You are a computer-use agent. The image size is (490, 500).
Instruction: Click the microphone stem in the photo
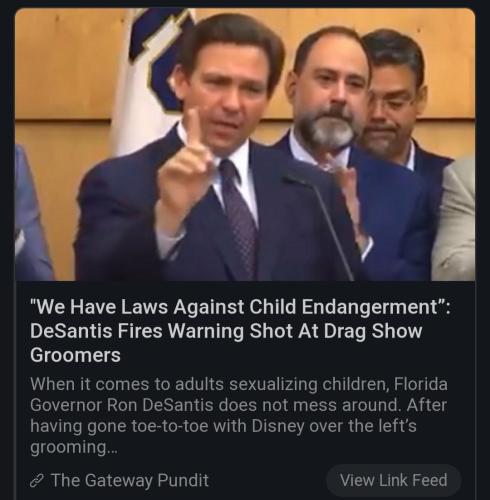[328, 227]
